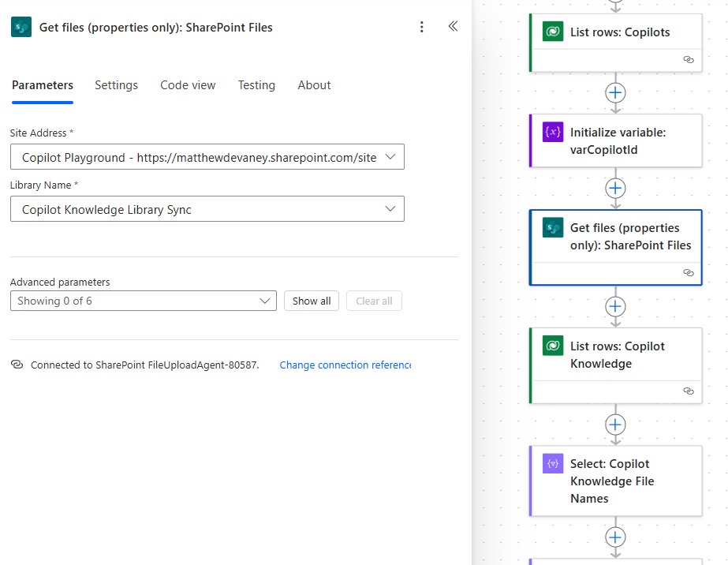Click the connection link icon on Get files card

(689, 273)
